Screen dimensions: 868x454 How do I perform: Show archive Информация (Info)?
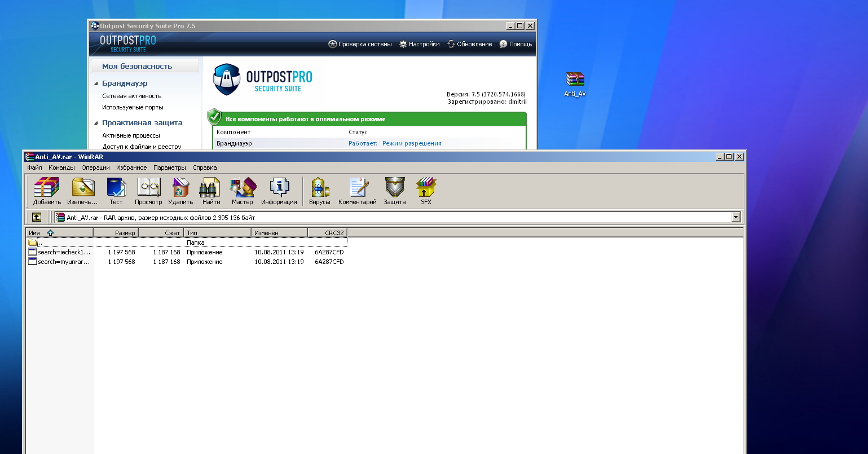pos(279,191)
